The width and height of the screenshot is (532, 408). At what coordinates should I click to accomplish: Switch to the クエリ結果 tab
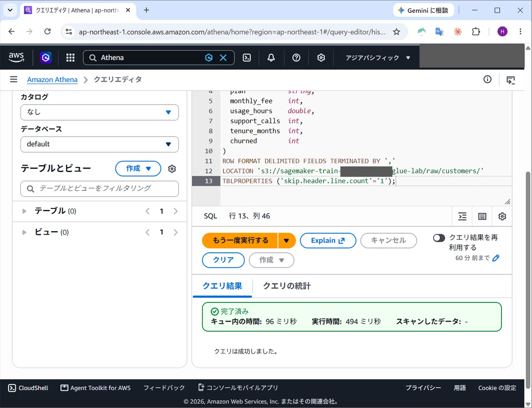click(222, 286)
